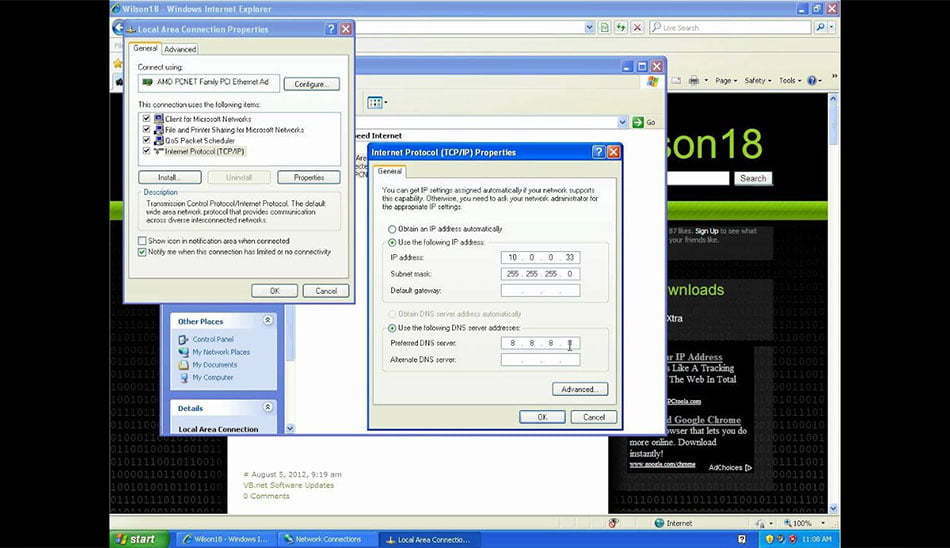Select Use the following DNS server addresses
This screenshot has width=950, height=548.
point(392,328)
